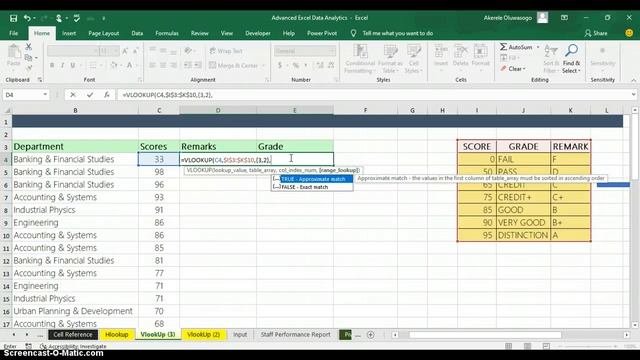Toggle Underline formatting in the Font group
This screenshot has height=360, width=640.
pyautogui.click(x=73, y=65)
